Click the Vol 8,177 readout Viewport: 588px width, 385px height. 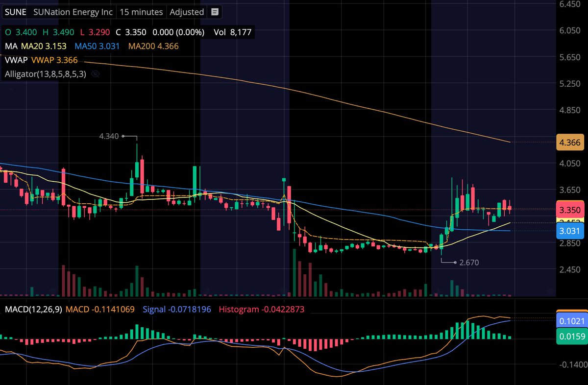[233, 32]
